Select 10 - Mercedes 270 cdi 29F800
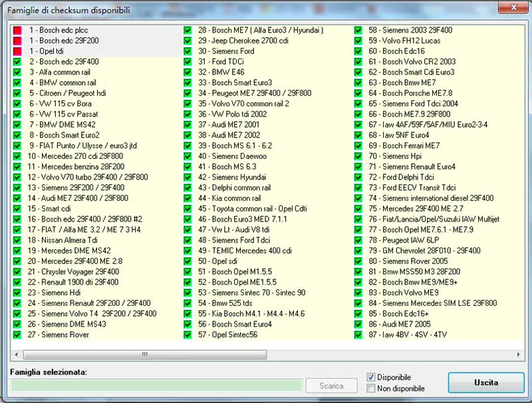 tap(75, 156)
